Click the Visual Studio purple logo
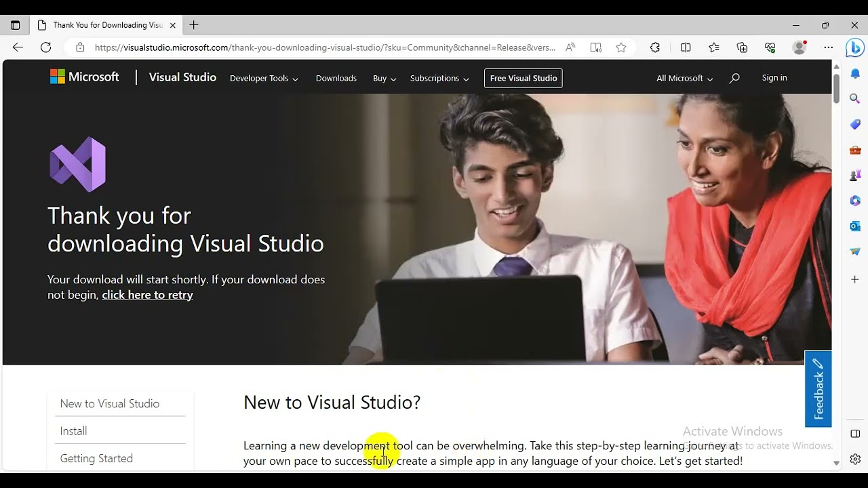This screenshot has height=488, width=868. click(x=78, y=164)
